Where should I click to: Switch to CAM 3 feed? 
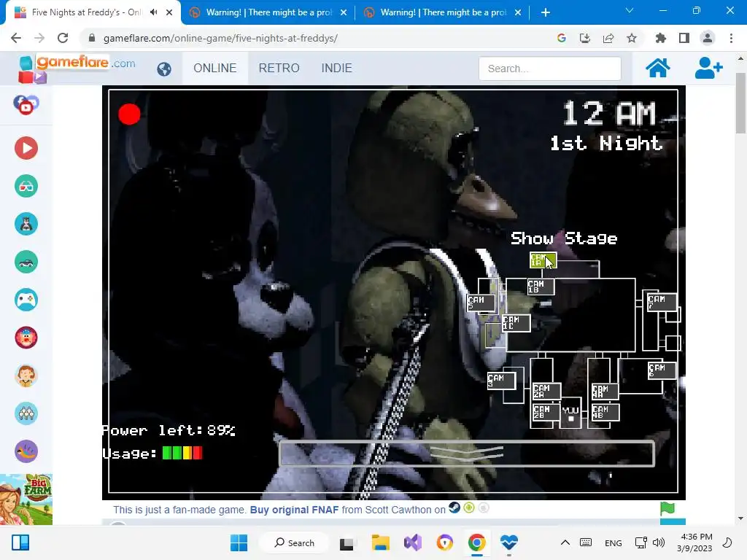(x=501, y=381)
